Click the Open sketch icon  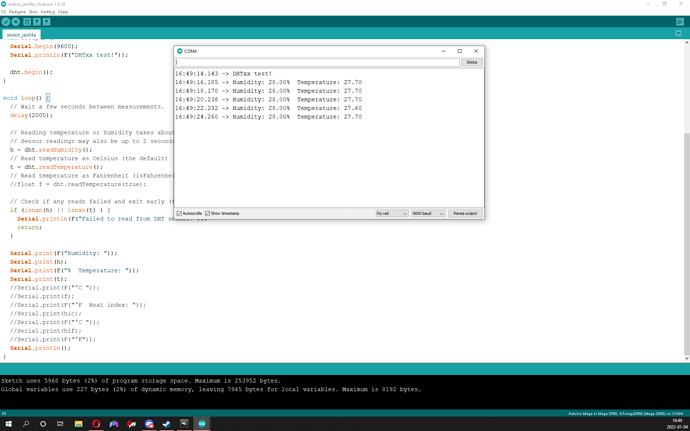coord(37,22)
